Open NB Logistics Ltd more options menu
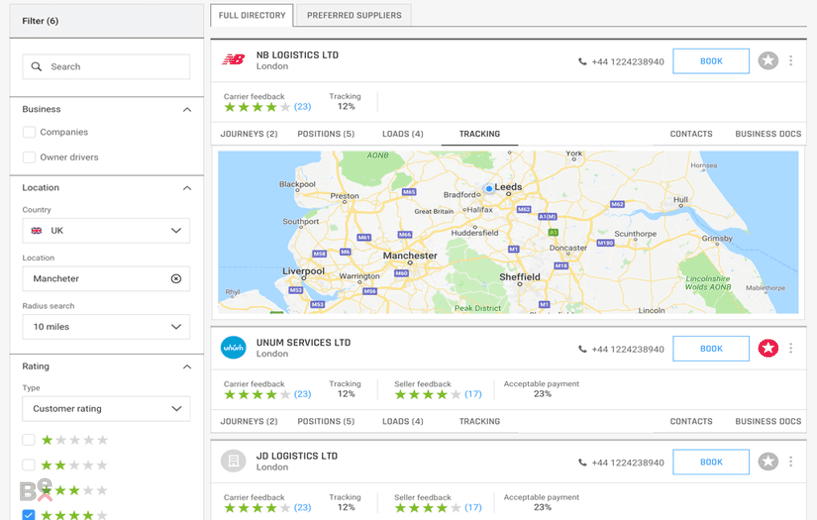Screen dimensions: 817x520 pyautogui.click(x=791, y=61)
